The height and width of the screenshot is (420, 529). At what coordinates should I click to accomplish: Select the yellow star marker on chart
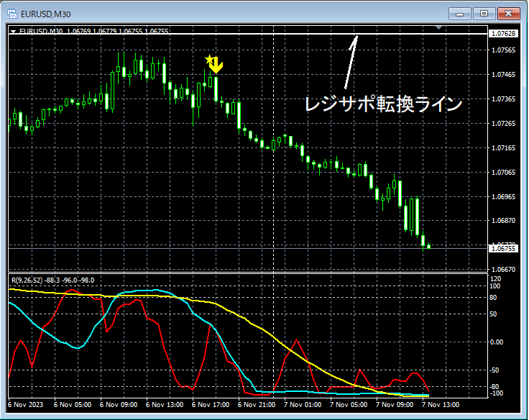[x=209, y=60]
